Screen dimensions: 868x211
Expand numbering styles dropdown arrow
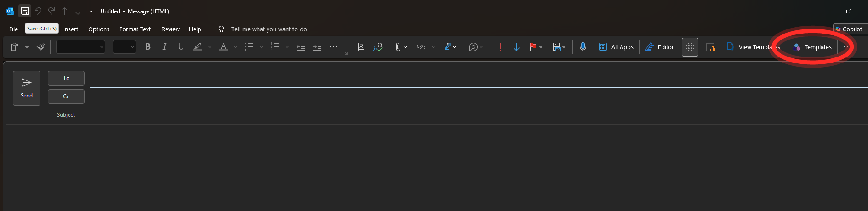click(287, 47)
